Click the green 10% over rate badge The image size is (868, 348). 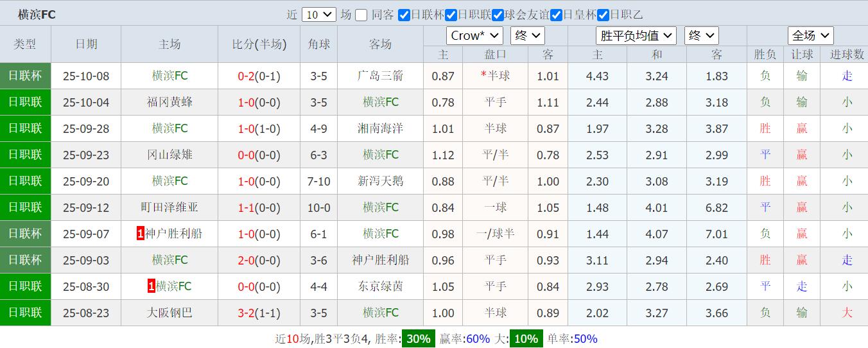526,338
